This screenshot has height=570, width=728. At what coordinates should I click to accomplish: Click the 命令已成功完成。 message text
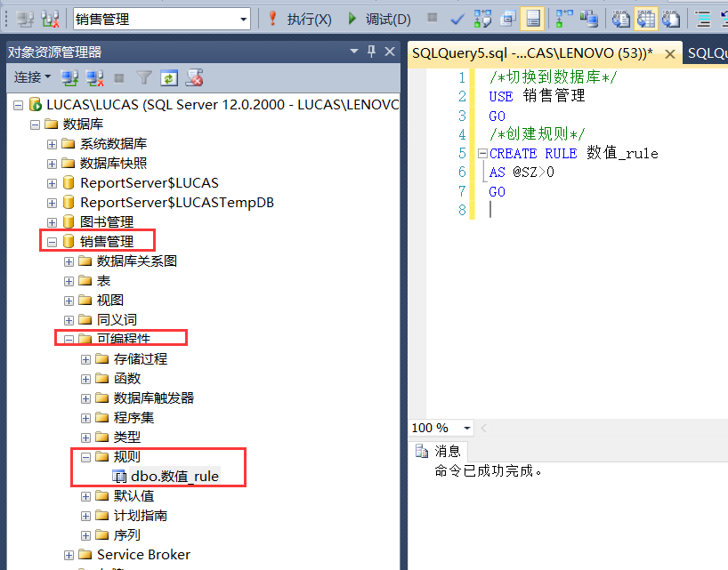click(488, 471)
